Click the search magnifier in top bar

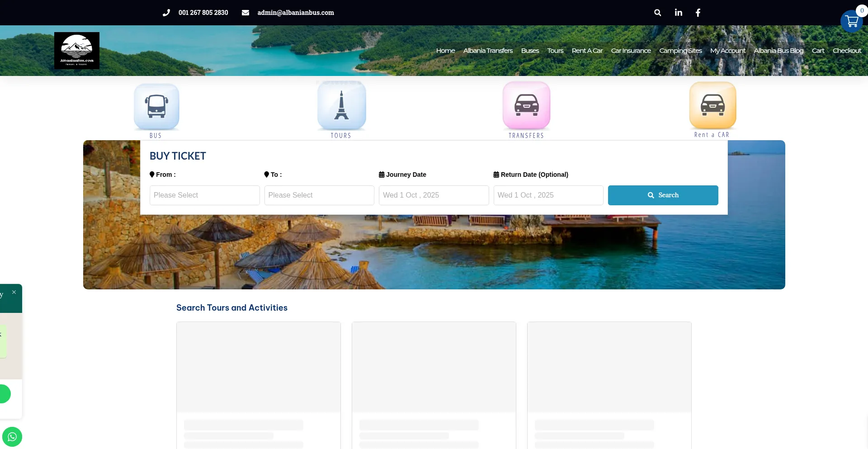pos(657,13)
